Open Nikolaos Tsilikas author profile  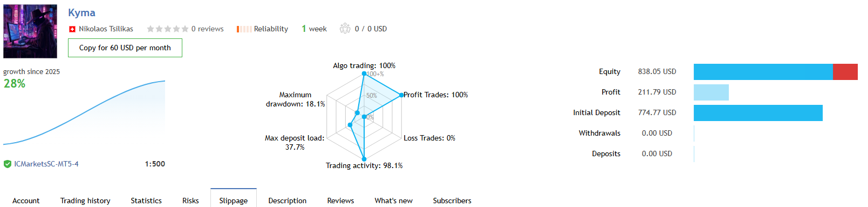click(106, 29)
